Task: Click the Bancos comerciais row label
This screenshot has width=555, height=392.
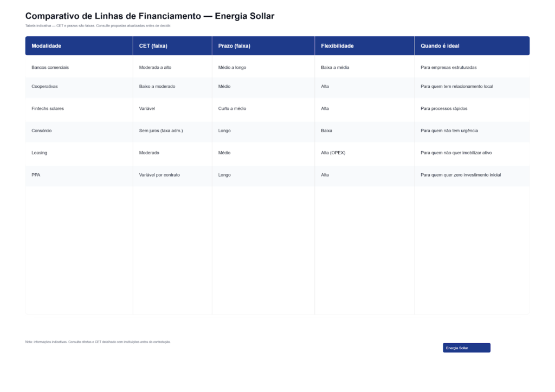Action: pyautogui.click(x=50, y=67)
